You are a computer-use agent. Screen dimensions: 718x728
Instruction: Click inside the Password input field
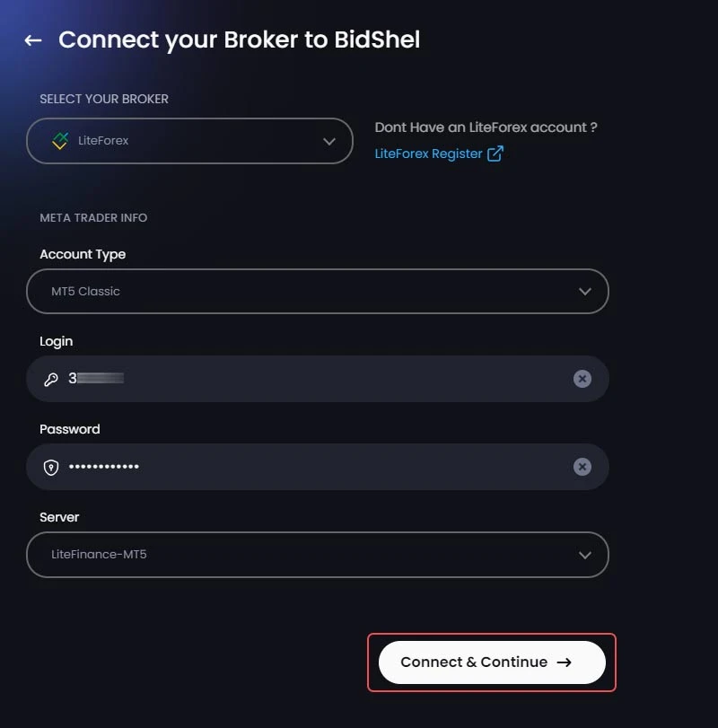pyautogui.click(x=269, y=467)
